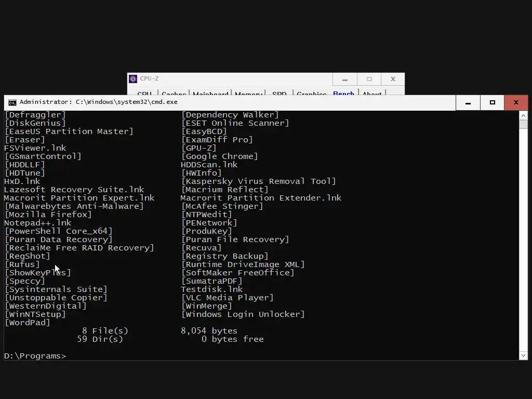Click the [HWInfo] entry
The width and height of the screenshot is (532, 399).
point(202,173)
